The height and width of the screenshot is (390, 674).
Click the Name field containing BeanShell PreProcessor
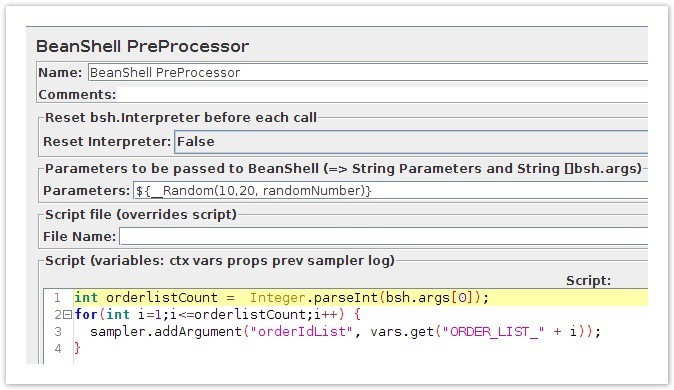(368, 72)
